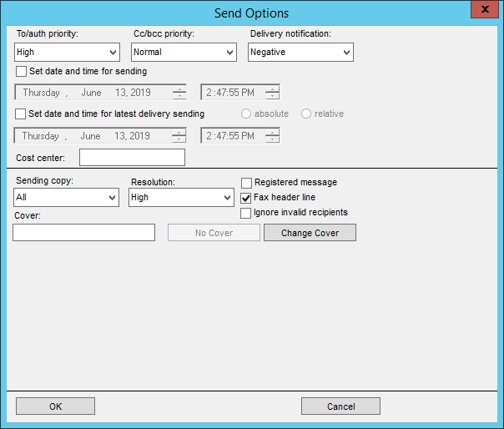Uncheck the Fax header line checkbox
504x429 pixels.
click(x=246, y=198)
